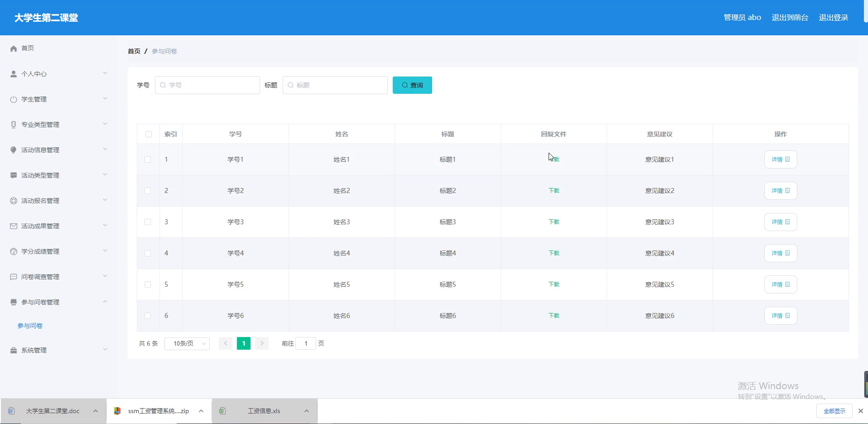This screenshot has width=868, height=424.
Task: Open 详情 for row 学号3
Action: [781, 222]
